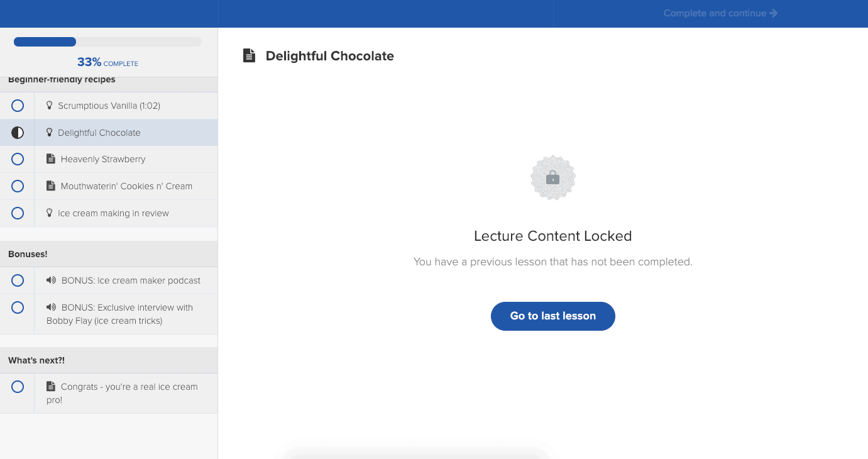Open the Mouthwaterin' Cookies n' Cream lesson

126,186
